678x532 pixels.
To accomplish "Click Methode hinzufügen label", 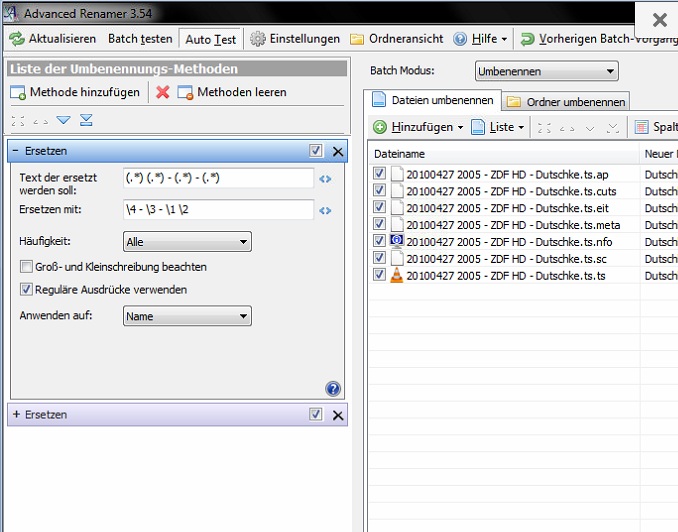I will pos(85,92).
